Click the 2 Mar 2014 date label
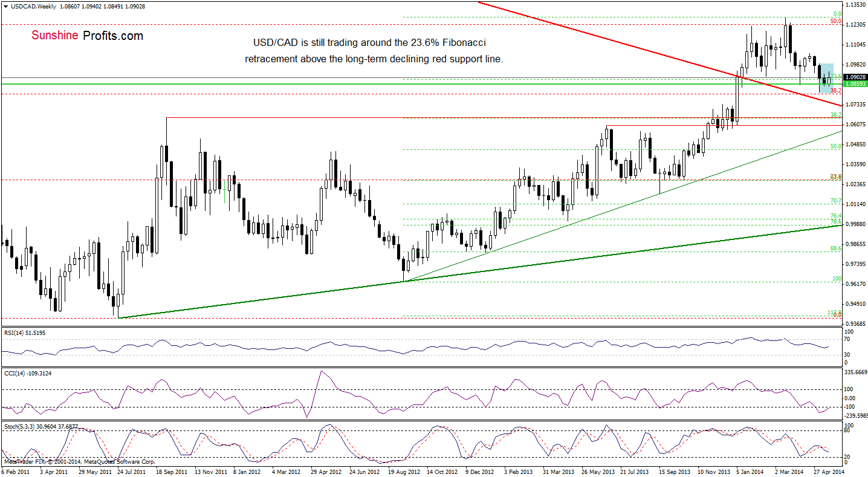The height and width of the screenshot is (477, 868). point(789,471)
